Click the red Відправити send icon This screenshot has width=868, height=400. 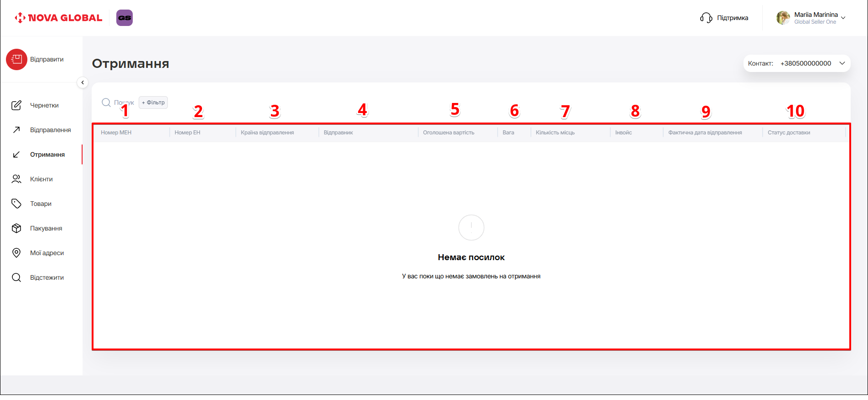click(x=16, y=59)
